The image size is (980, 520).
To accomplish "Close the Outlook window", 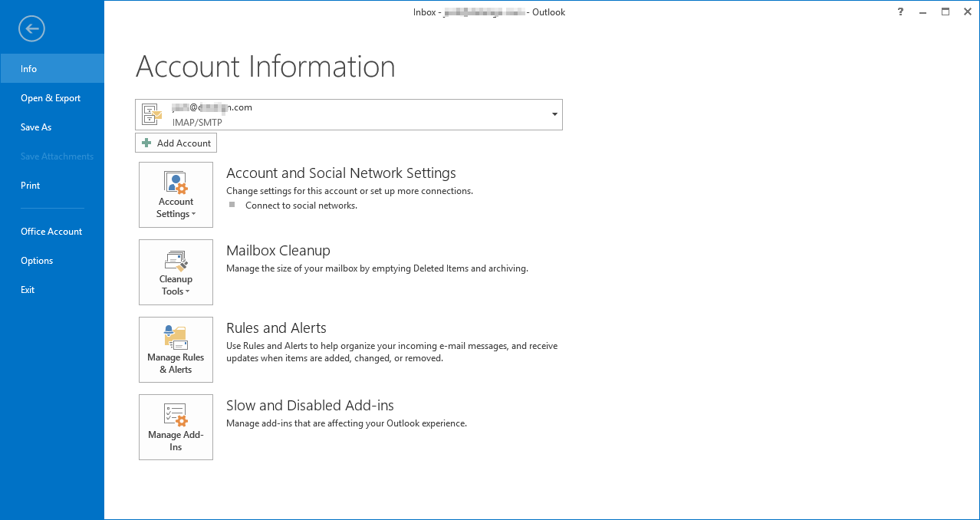I will (x=967, y=12).
